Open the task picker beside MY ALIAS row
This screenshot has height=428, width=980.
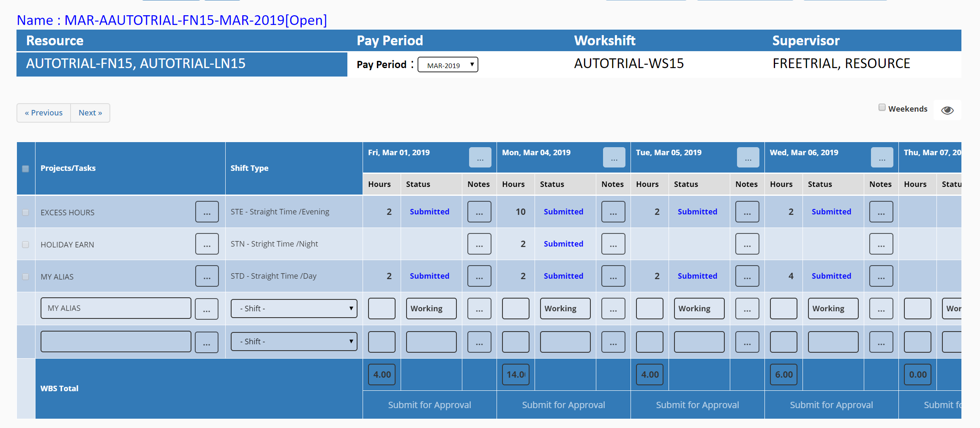point(207,308)
